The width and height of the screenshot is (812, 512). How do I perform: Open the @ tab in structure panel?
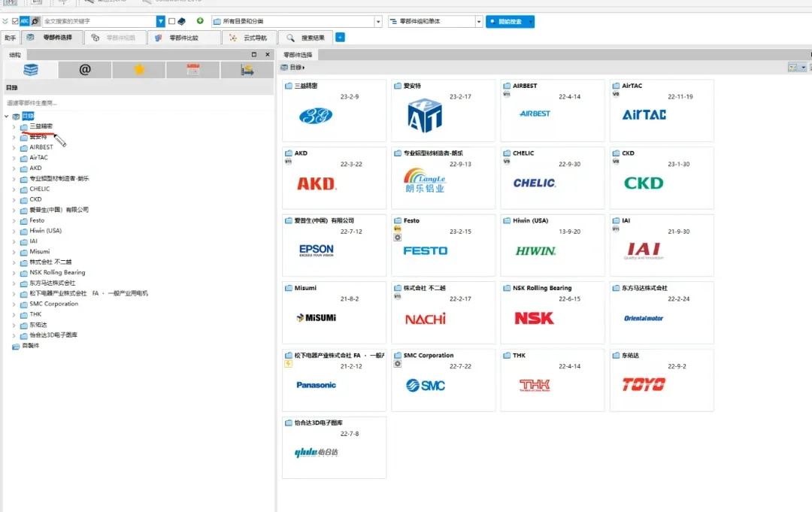85,69
